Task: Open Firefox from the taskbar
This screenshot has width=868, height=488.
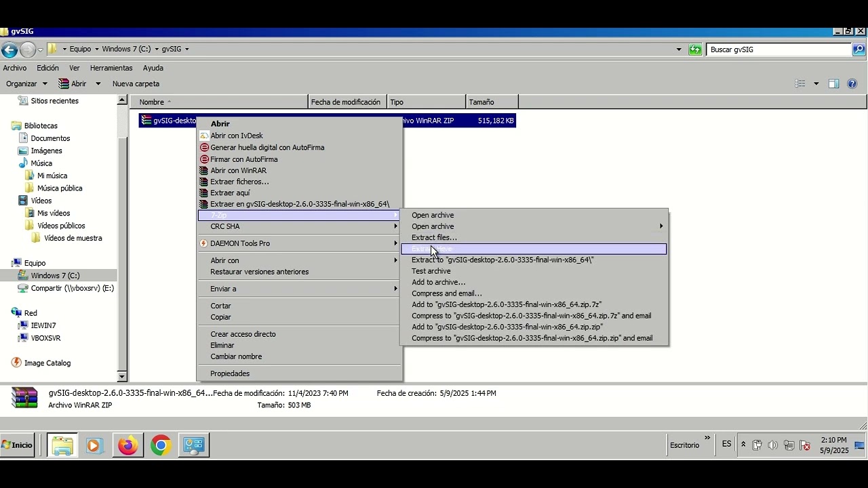Action: [127, 445]
